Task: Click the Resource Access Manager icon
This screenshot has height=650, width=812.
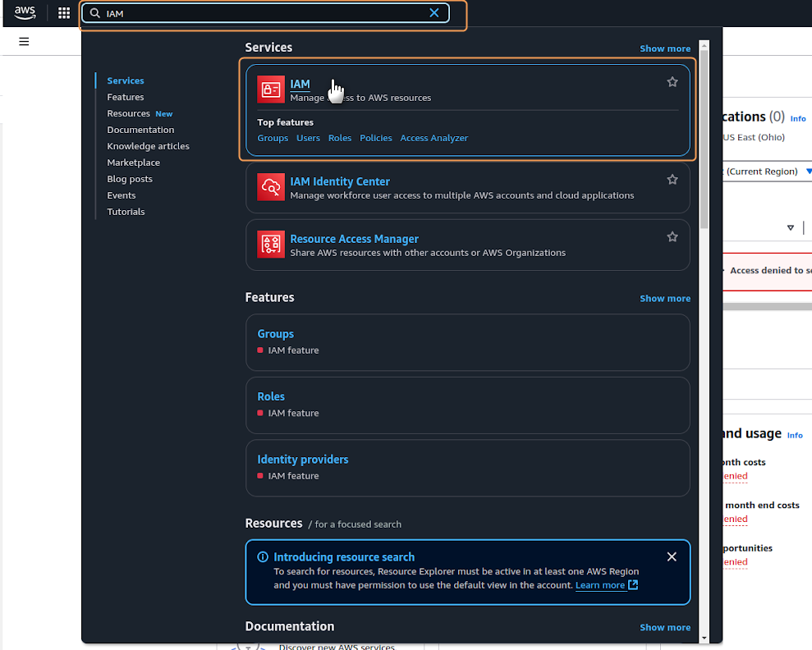Action: pyautogui.click(x=271, y=245)
